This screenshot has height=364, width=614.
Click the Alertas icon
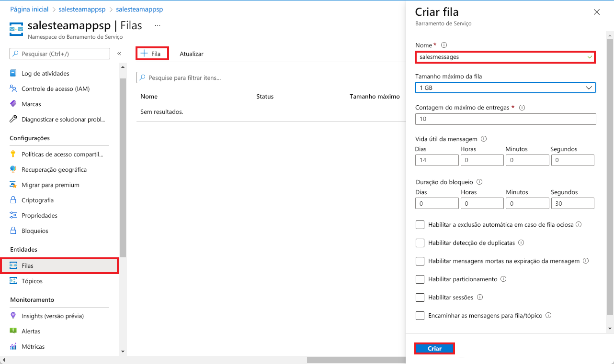(x=13, y=331)
